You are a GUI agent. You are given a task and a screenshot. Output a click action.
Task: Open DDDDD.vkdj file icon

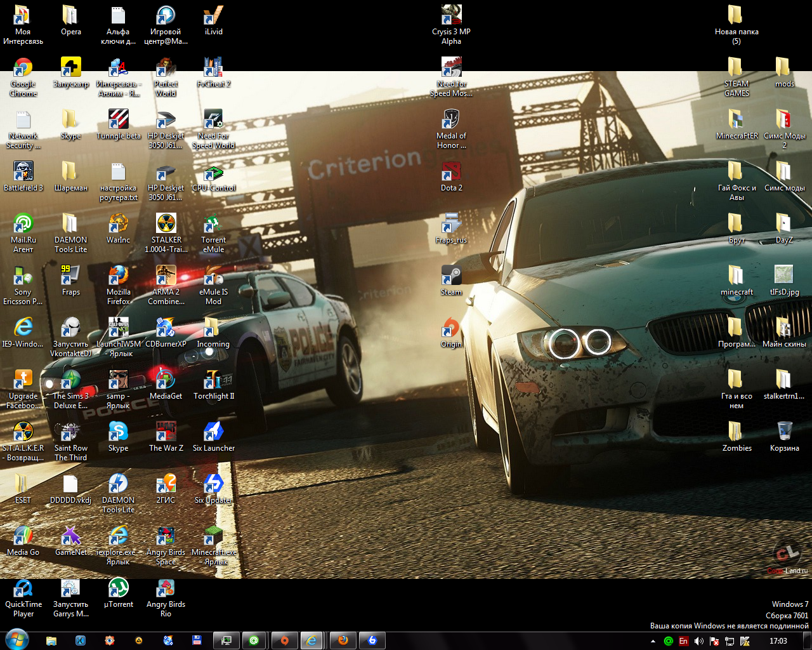71,484
